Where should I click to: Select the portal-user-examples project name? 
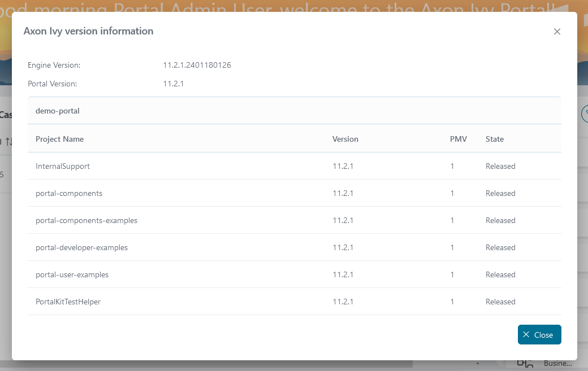[x=72, y=275]
